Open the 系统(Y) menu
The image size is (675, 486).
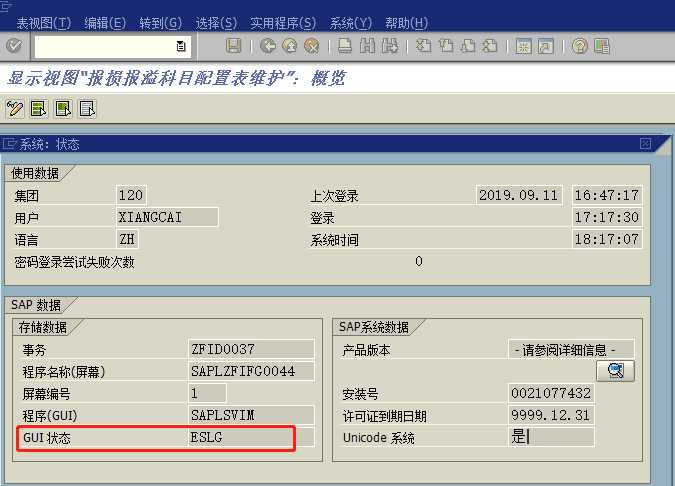[x=350, y=23]
